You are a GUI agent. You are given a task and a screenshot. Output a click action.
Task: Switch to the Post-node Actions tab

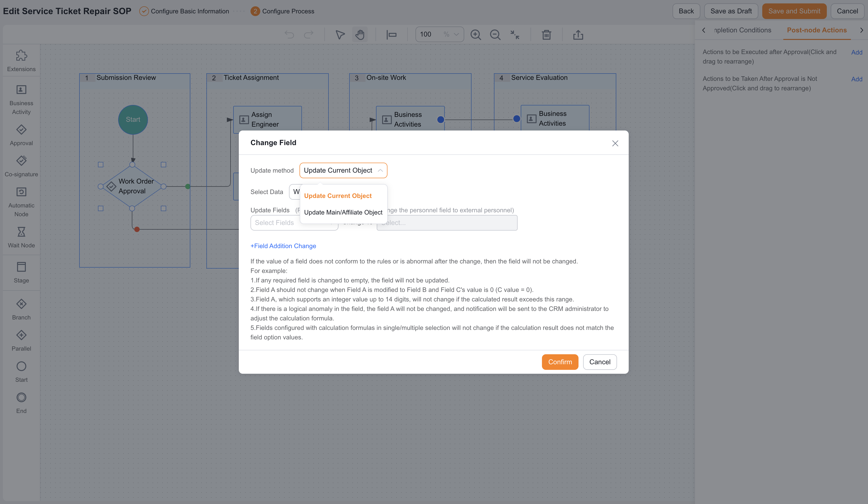[x=817, y=30]
